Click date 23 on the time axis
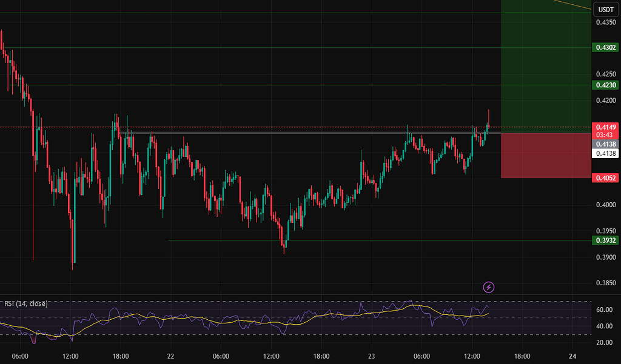 [x=372, y=356]
